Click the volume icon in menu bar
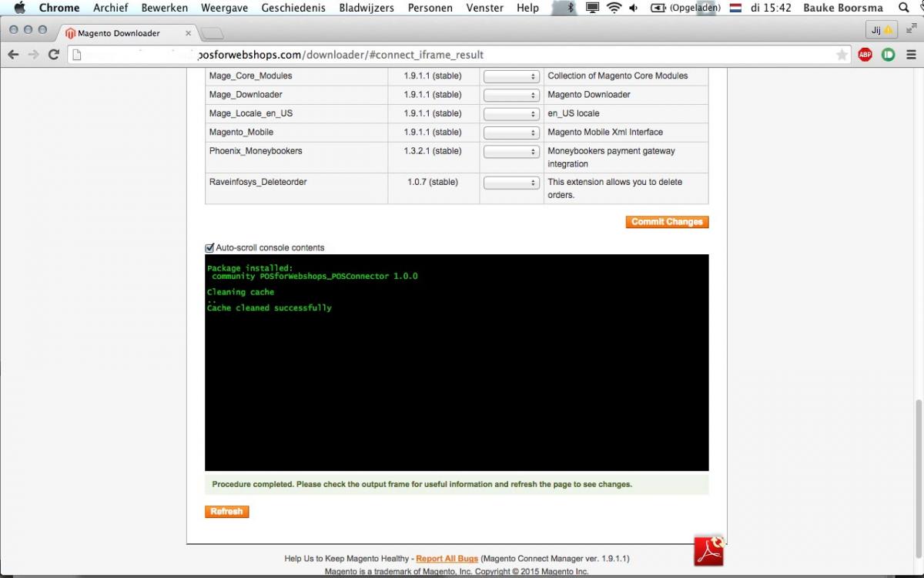 (x=633, y=8)
